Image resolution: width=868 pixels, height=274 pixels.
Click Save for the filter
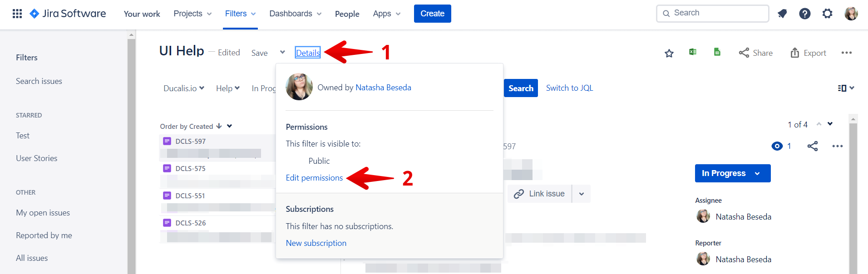[x=260, y=53]
